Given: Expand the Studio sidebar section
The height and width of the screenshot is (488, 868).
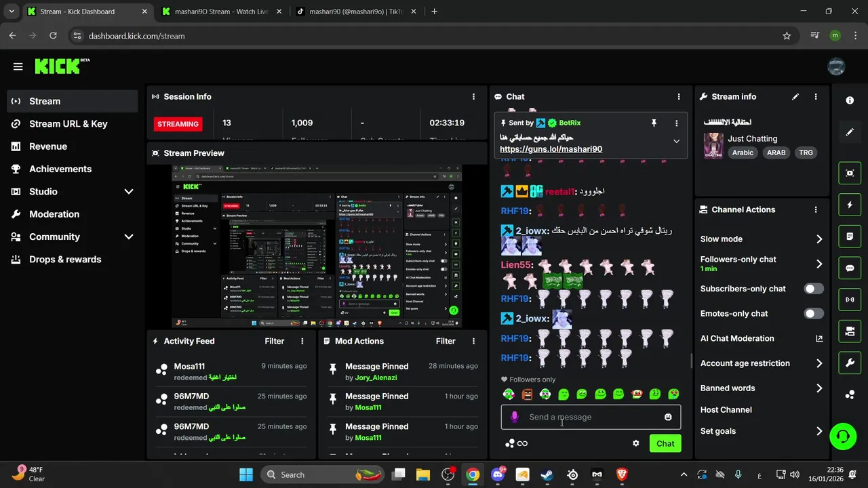Looking at the screenshot, I should (129, 192).
